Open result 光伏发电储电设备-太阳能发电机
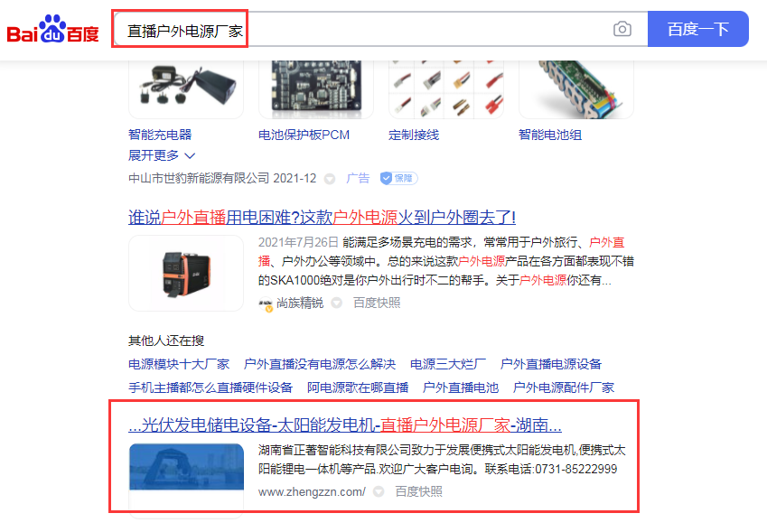 pos(345,425)
